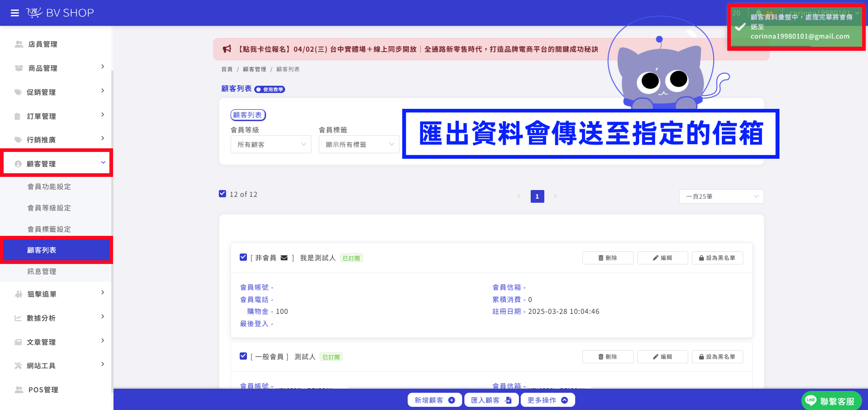Click the BV SHOP logo
The height and width of the screenshot is (410, 868).
[x=60, y=13]
